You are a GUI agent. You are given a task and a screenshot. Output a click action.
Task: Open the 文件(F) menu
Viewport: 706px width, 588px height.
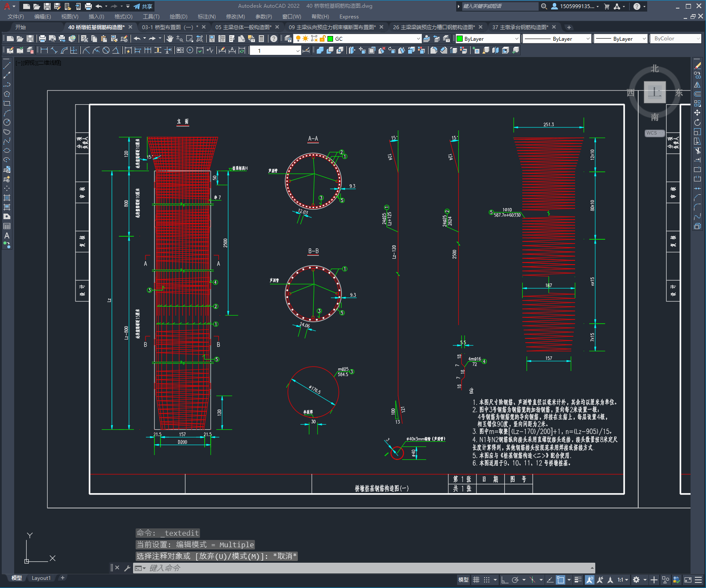pyautogui.click(x=16, y=17)
